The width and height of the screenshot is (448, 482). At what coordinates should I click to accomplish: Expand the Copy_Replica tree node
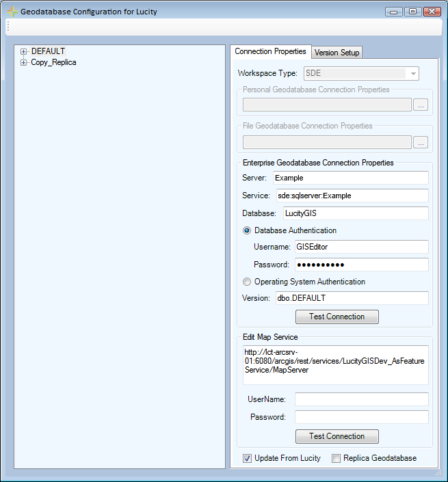tap(23, 63)
